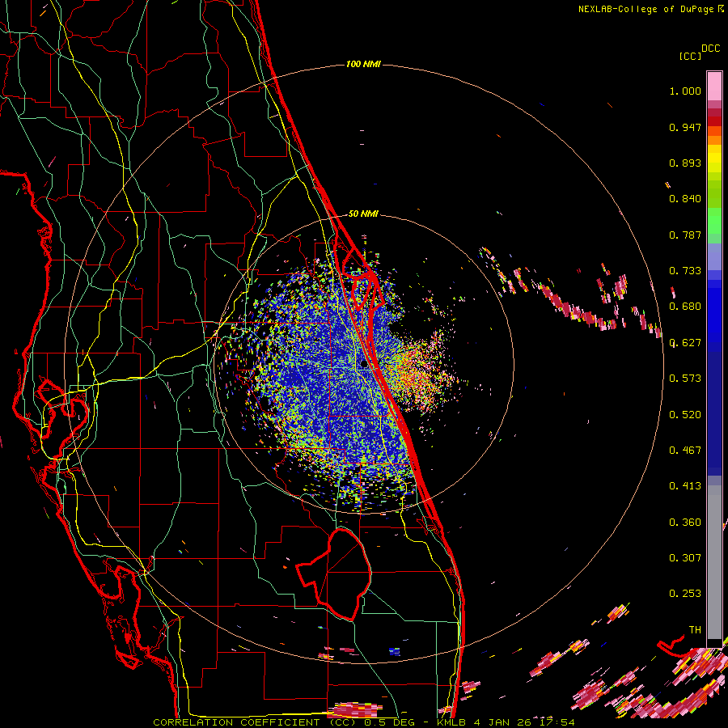Click the 17:54 timestamp in footer

tap(557, 722)
